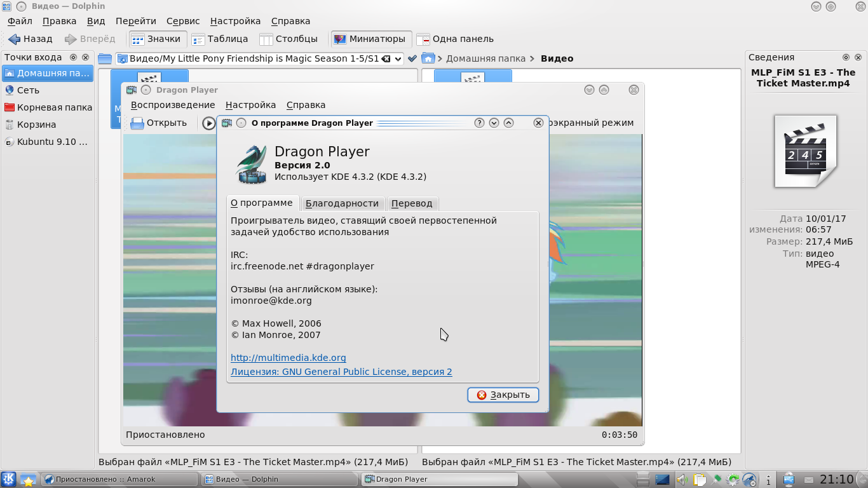This screenshot has height=488, width=868.
Task: Click the Dragon Player logo in the about dialog
Action: point(251,165)
